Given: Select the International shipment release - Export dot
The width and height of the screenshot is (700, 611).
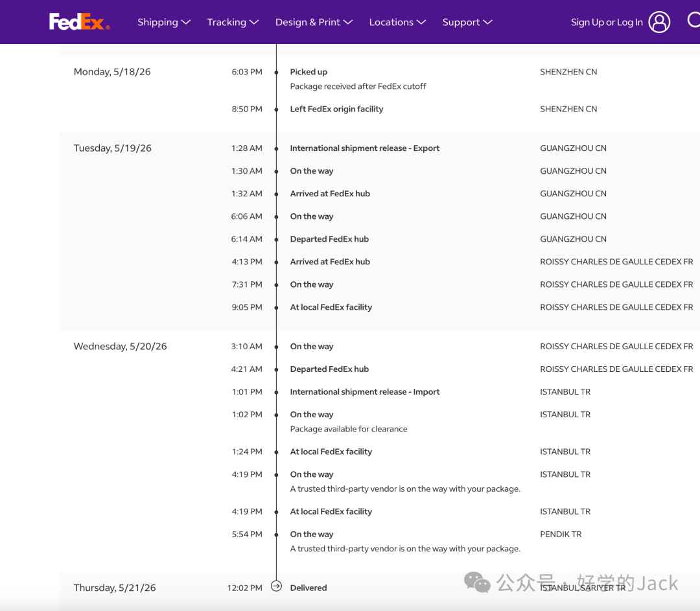Looking at the screenshot, I should (x=276, y=148).
